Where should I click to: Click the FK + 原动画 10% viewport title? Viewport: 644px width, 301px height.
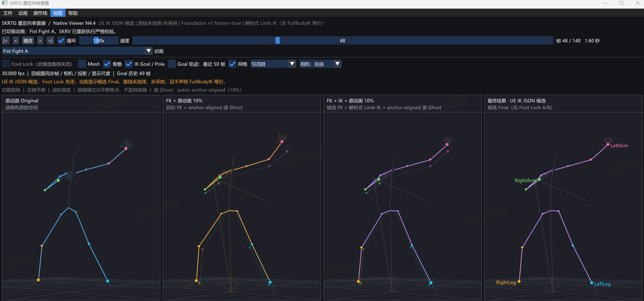[184, 101]
